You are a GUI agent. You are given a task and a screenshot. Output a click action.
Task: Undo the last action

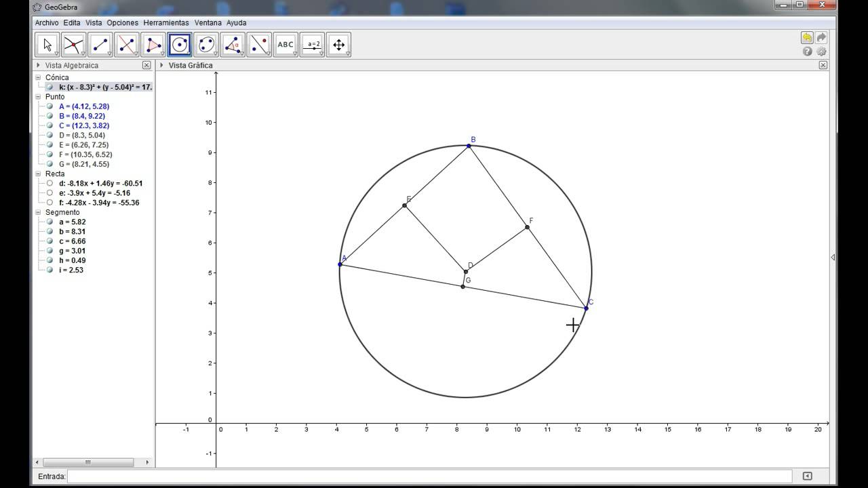click(x=807, y=38)
